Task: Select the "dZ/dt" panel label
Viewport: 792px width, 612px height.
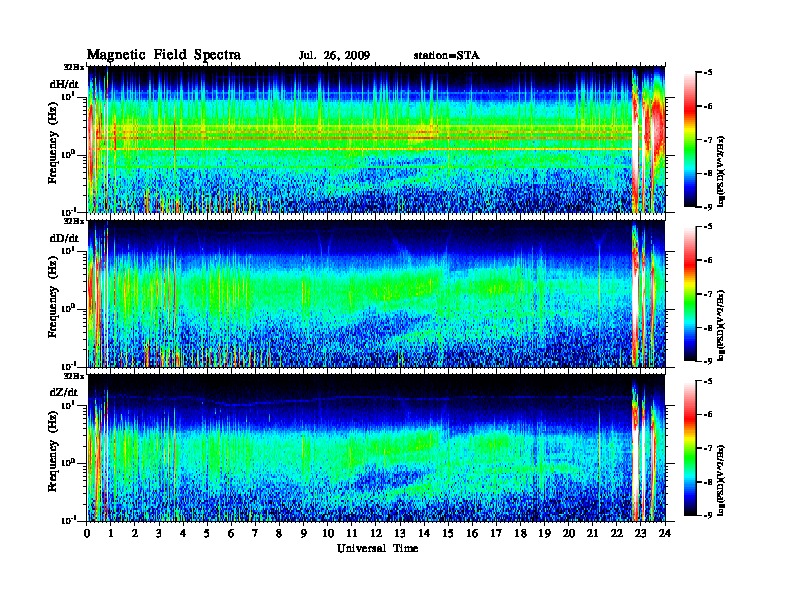Action: (x=64, y=392)
